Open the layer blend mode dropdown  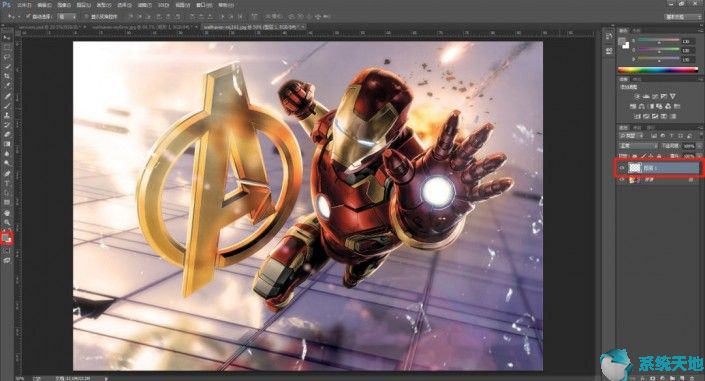(638, 146)
